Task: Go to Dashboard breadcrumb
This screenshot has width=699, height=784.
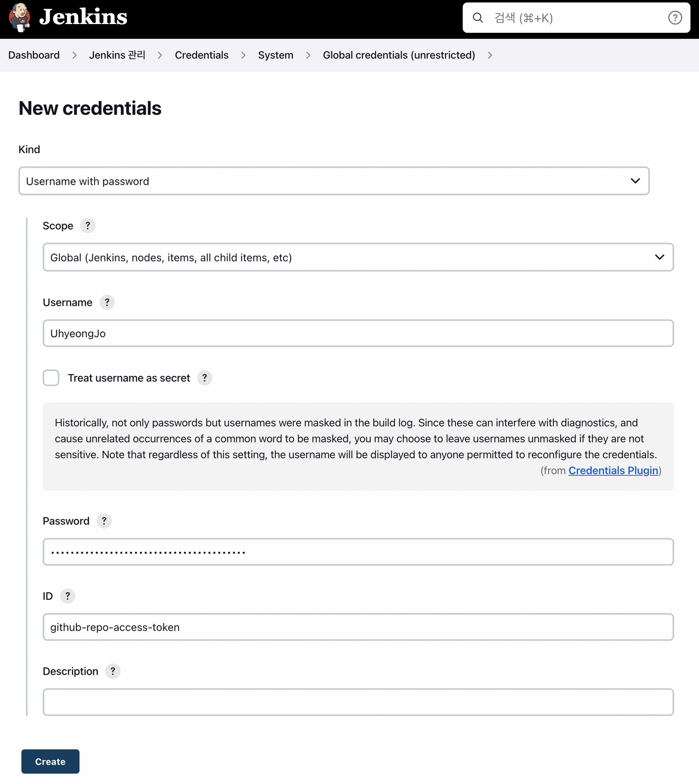Action: (34, 55)
